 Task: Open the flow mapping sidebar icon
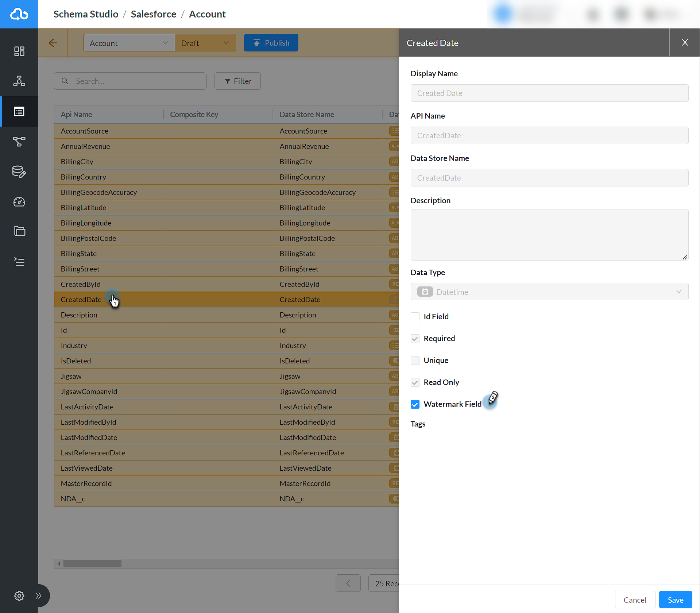(19, 142)
